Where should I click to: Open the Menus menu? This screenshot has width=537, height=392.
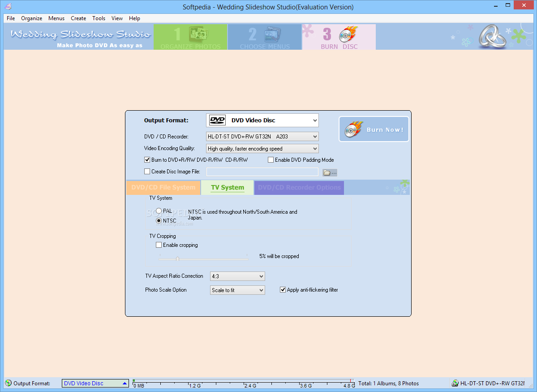[56, 18]
